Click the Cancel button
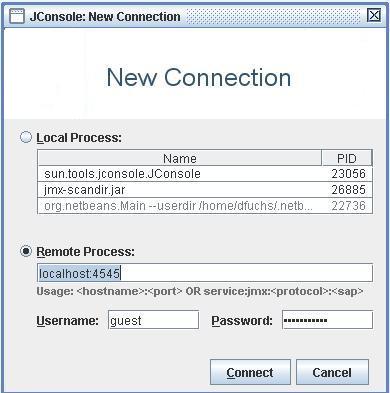This screenshot has width=390, height=393. click(332, 372)
